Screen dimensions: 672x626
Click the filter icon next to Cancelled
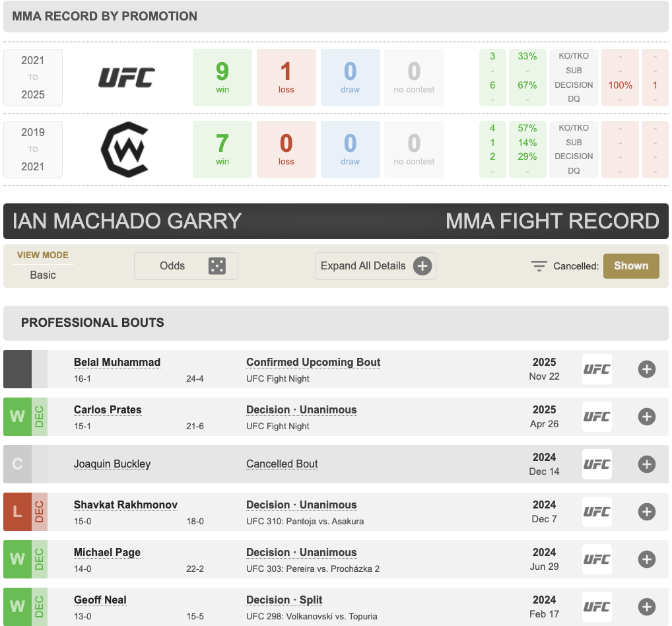coord(539,266)
